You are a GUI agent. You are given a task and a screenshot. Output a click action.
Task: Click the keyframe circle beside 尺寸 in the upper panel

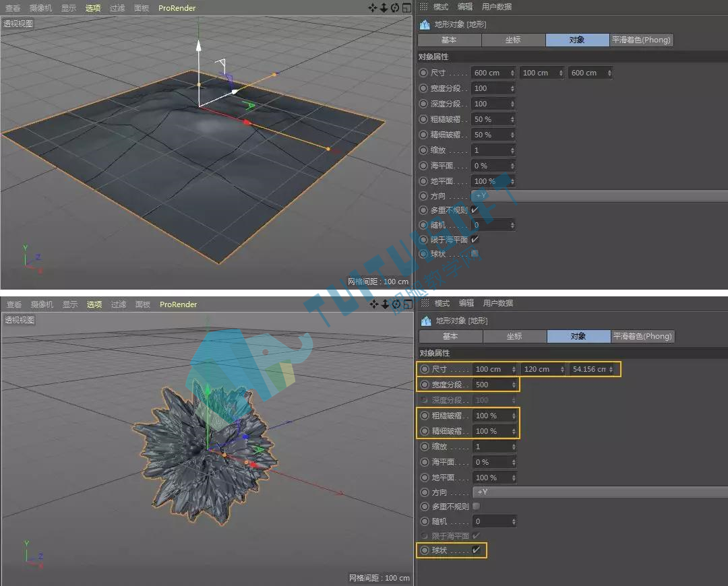[x=423, y=73]
